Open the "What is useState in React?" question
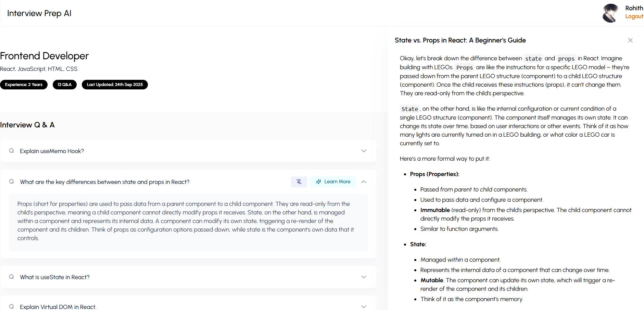 [x=55, y=277]
